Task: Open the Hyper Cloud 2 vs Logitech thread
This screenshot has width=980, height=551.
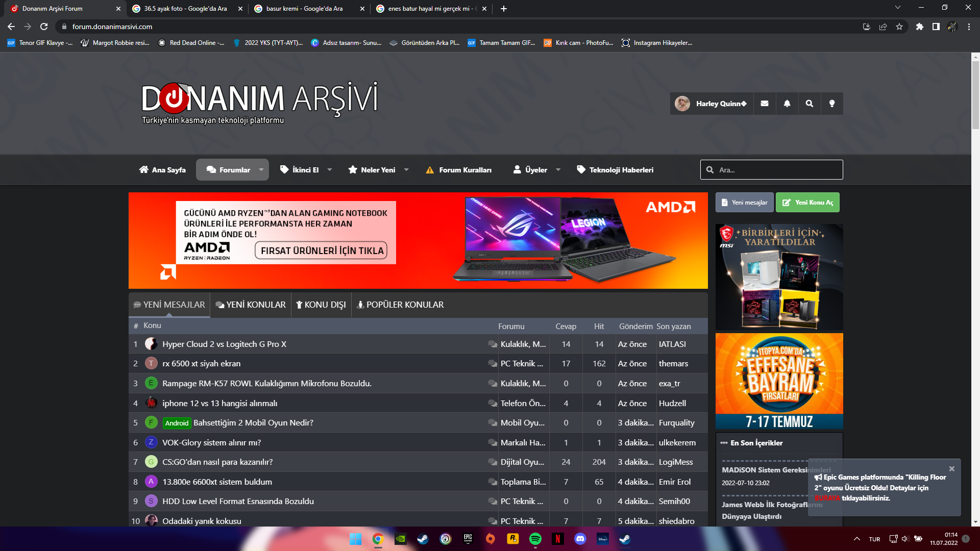Action: click(224, 344)
